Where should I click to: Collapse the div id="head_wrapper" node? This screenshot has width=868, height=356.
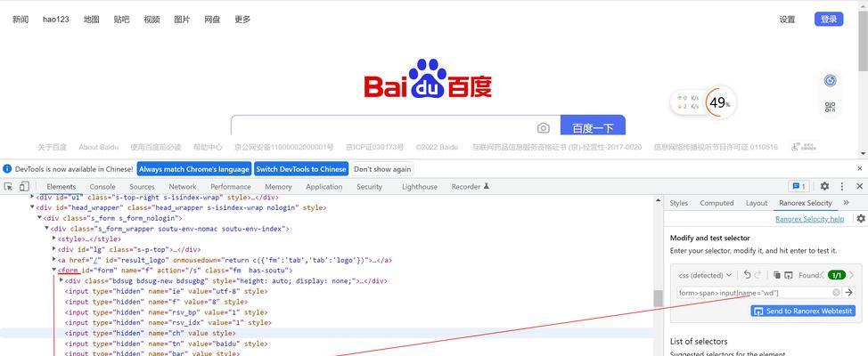pyautogui.click(x=32, y=208)
